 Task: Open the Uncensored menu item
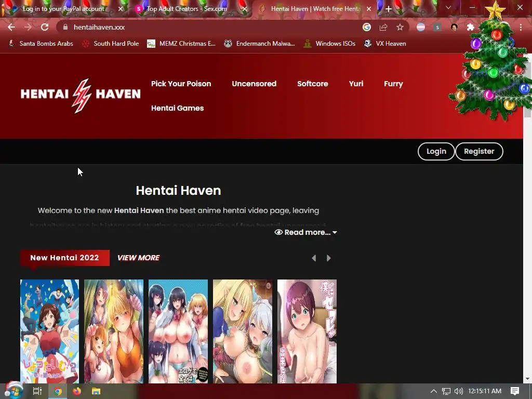[x=254, y=84]
